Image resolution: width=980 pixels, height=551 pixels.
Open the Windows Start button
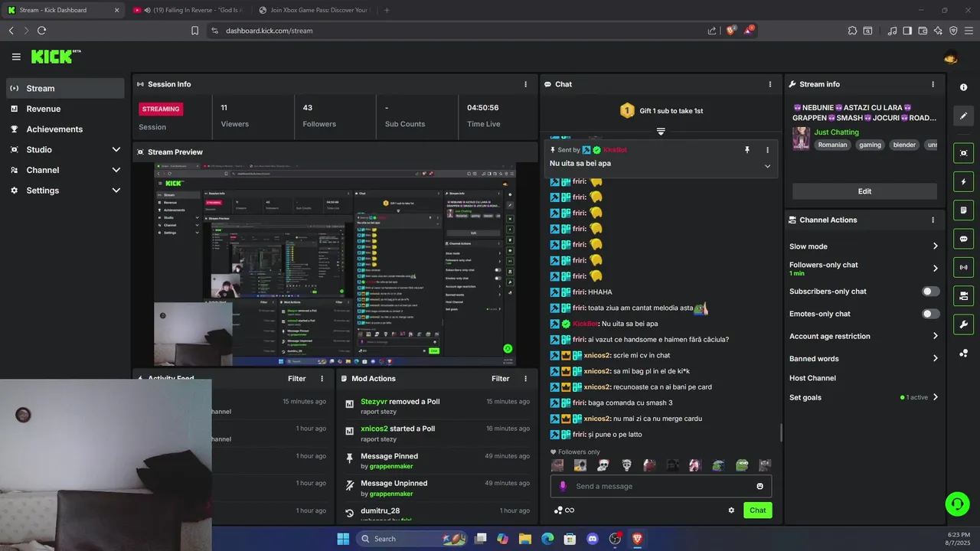coord(343,539)
